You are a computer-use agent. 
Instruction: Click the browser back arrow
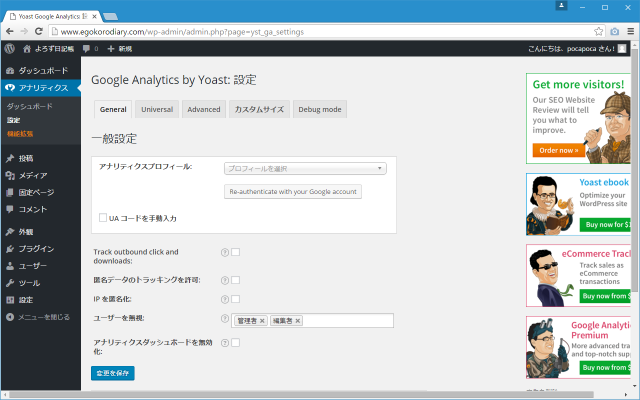[10, 31]
